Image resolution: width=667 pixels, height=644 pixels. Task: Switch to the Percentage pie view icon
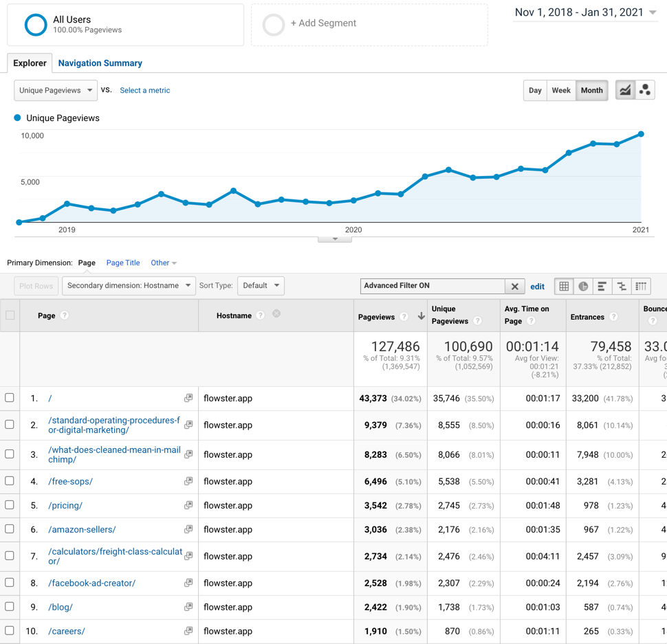coord(583,286)
